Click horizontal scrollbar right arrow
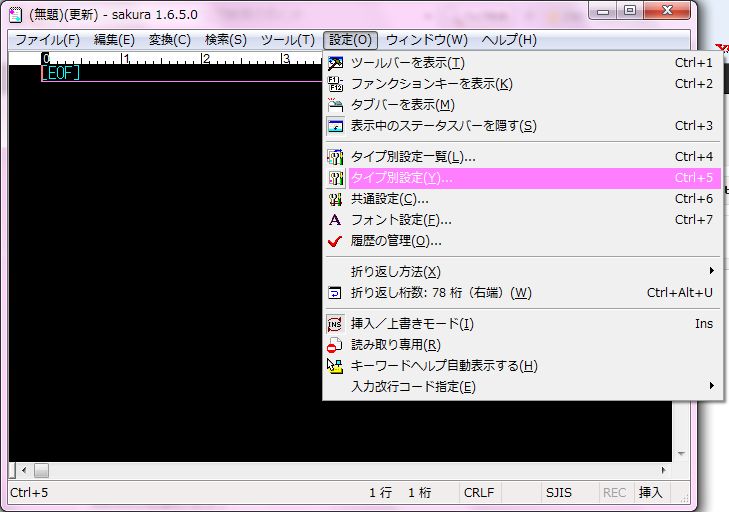Image resolution: width=729 pixels, height=512 pixels. click(x=664, y=471)
